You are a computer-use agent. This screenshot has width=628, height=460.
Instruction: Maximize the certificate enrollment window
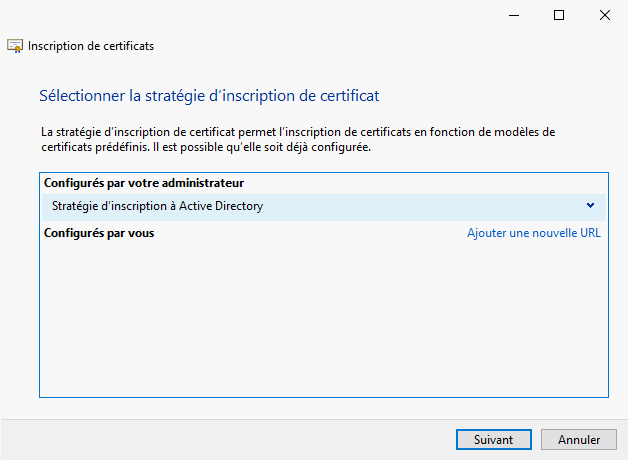pyautogui.click(x=559, y=15)
